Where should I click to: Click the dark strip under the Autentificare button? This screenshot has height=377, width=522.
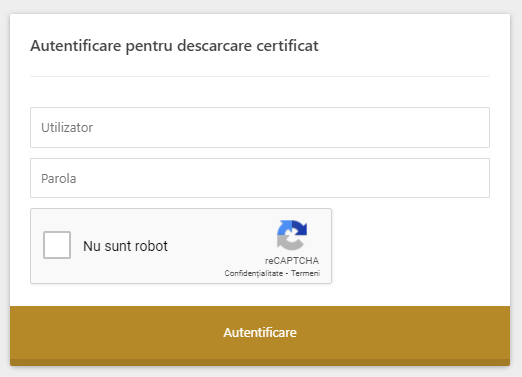tap(260, 362)
